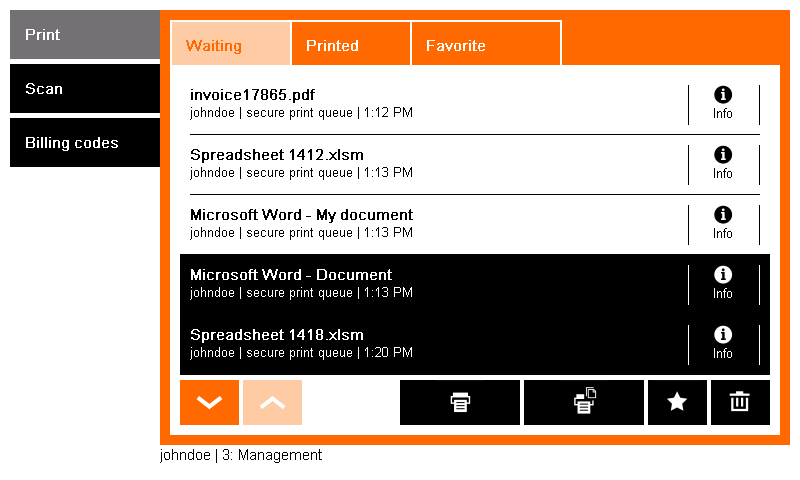
Task: Print the selected jobs with printer icon
Action: tap(460, 402)
